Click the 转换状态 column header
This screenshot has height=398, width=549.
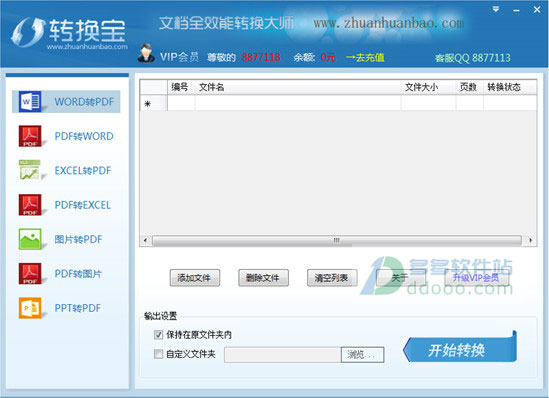pos(510,87)
